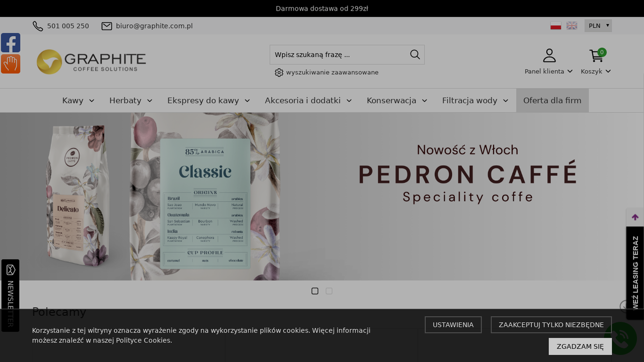
Task: Open the Filtracja wody menu item
Action: 475,101
